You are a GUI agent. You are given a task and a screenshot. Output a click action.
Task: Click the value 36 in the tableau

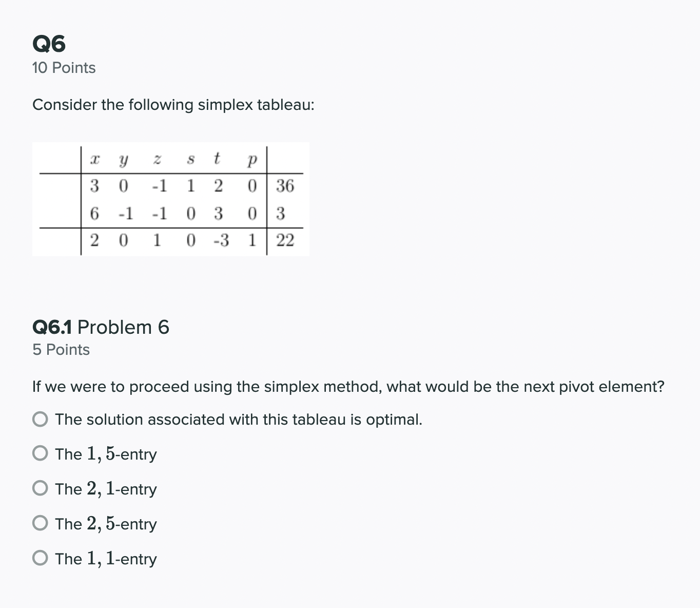click(x=285, y=186)
